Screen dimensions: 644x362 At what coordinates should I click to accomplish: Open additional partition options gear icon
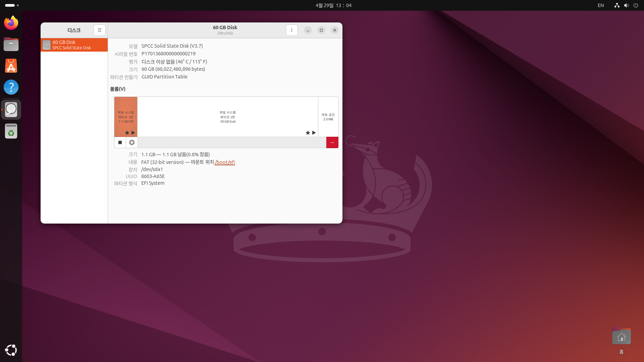tap(132, 142)
